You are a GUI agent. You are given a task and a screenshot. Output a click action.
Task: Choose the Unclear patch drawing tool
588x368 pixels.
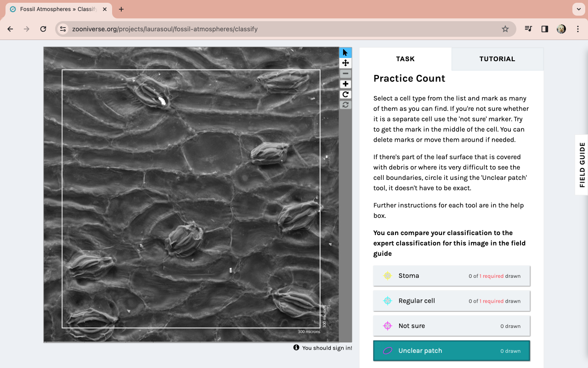[x=452, y=351]
